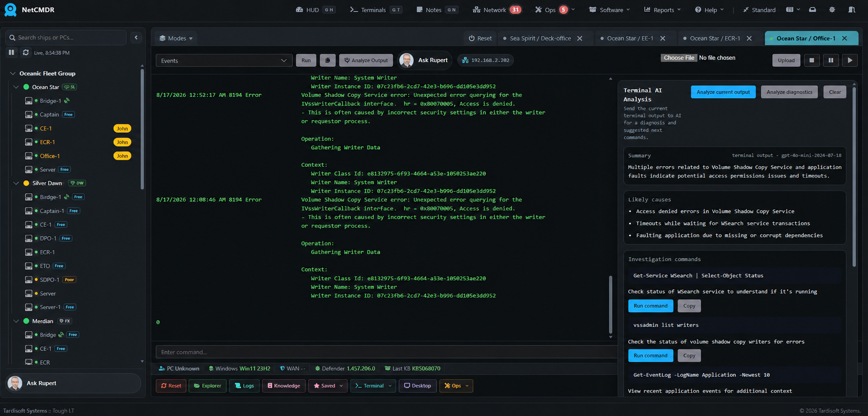Click the Upload button

(x=786, y=60)
